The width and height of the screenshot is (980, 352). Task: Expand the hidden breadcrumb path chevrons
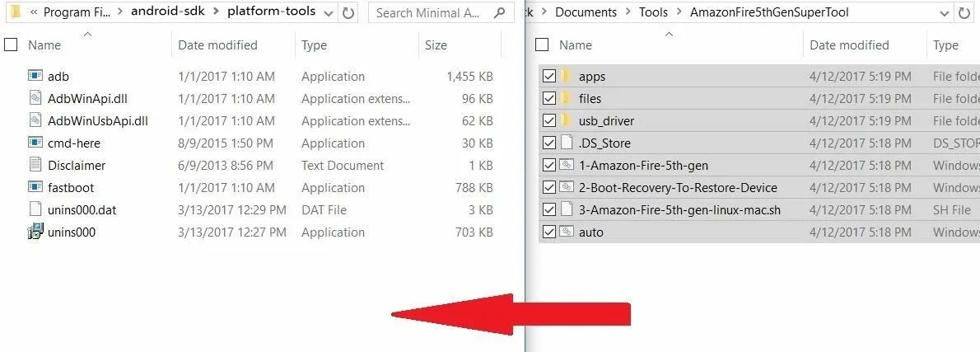point(35,12)
